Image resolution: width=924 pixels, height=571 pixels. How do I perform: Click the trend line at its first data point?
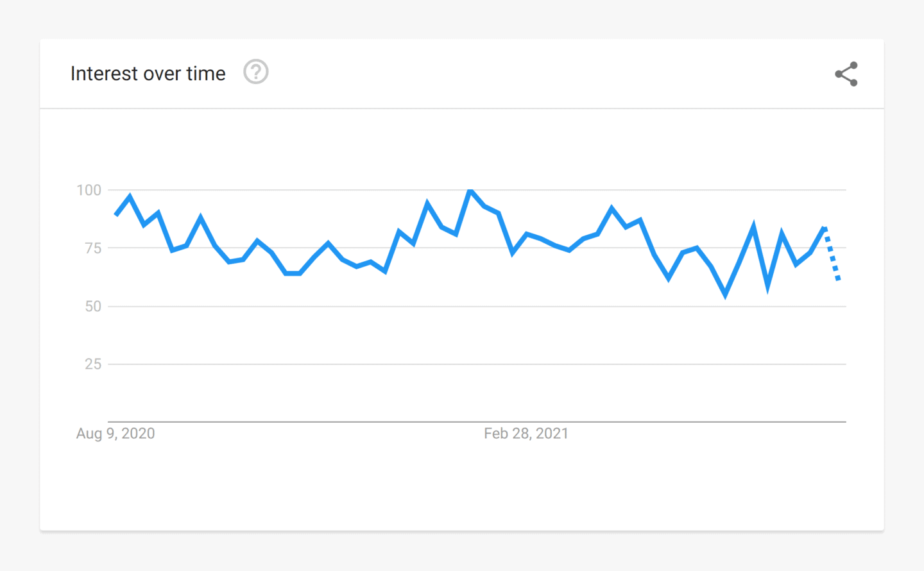(x=117, y=214)
